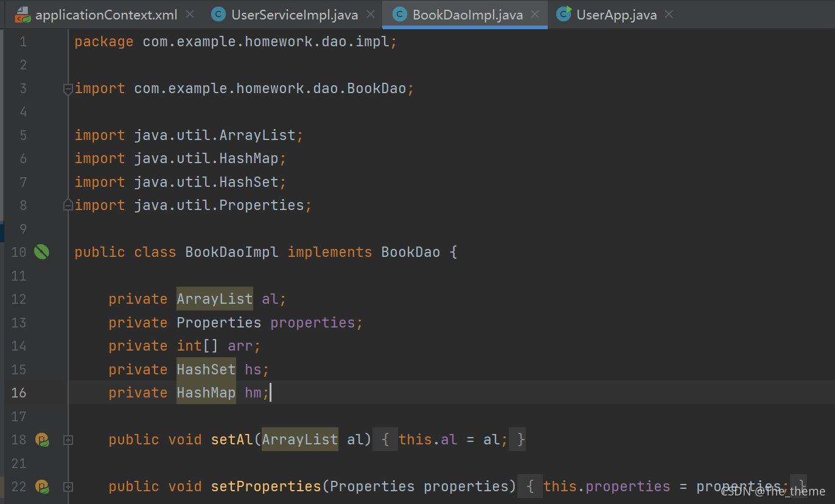Click the import fold end marker at line 8
The width and height of the screenshot is (835, 504).
(x=68, y=205)
